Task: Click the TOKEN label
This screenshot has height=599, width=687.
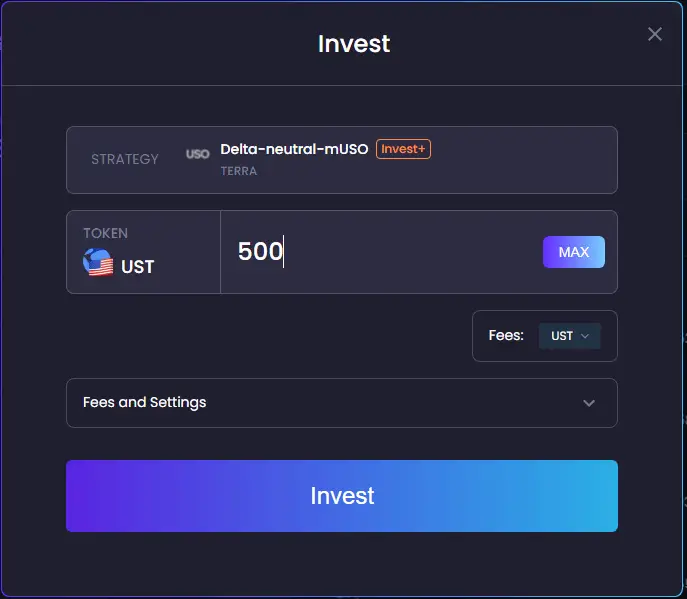Action: [x=105, y=233]
